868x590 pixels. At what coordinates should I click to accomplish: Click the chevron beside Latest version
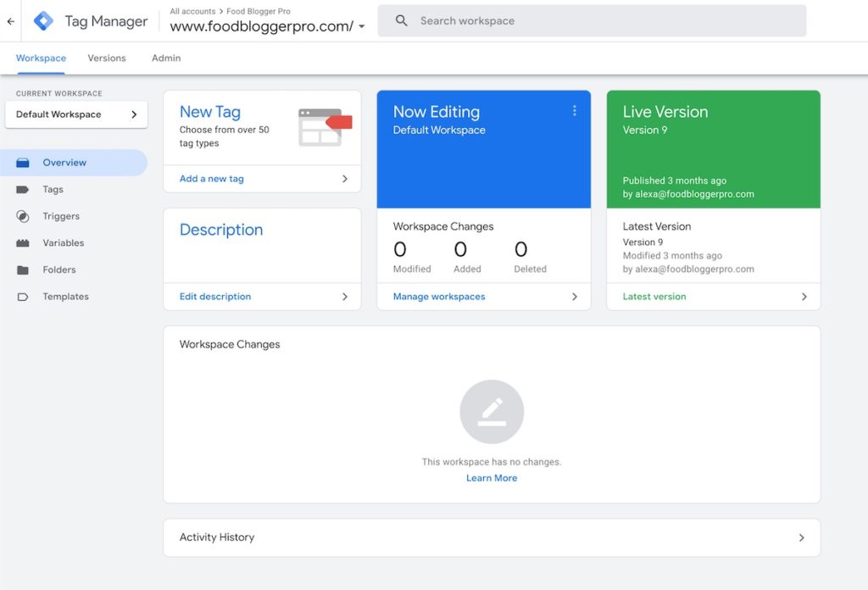coord(804,297)
